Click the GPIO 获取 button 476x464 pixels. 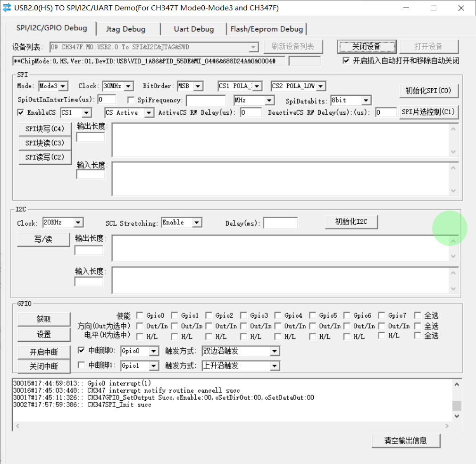[x=44, y=319]
